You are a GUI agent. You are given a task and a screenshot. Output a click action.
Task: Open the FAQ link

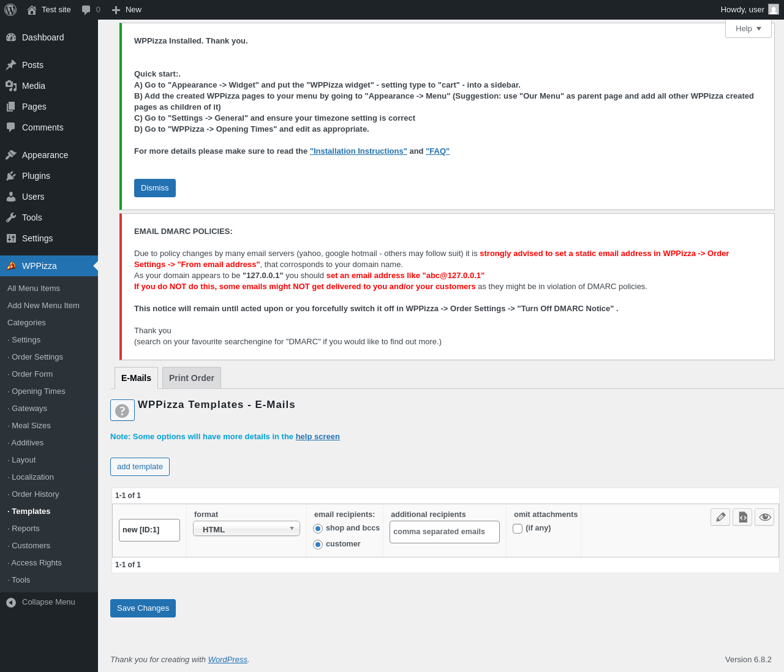point(438,151)
